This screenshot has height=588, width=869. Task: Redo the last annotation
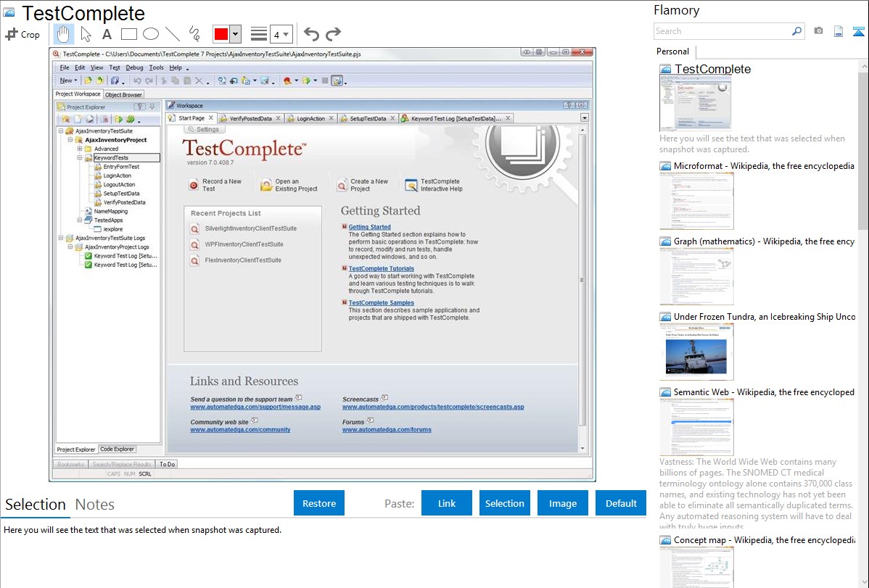333,34
